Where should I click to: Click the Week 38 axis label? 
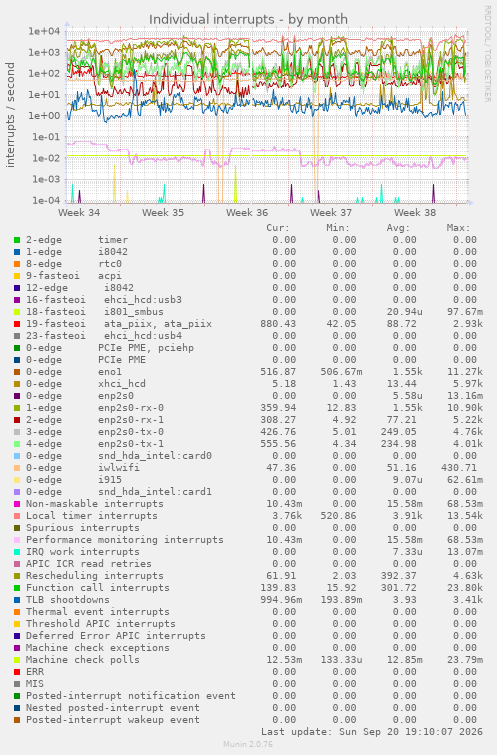pos(415,212)
